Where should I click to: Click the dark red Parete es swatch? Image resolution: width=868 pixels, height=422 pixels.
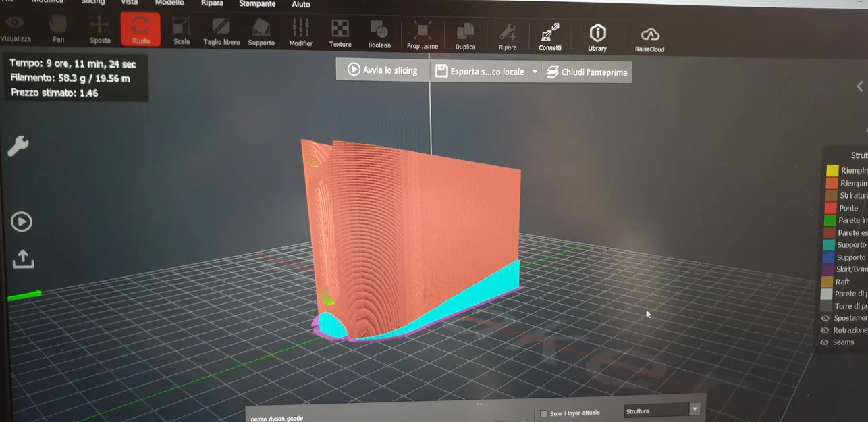[x=830, y=232]
